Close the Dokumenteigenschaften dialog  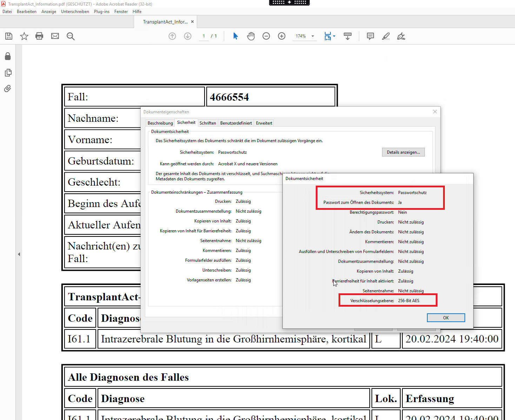[435, 112]
